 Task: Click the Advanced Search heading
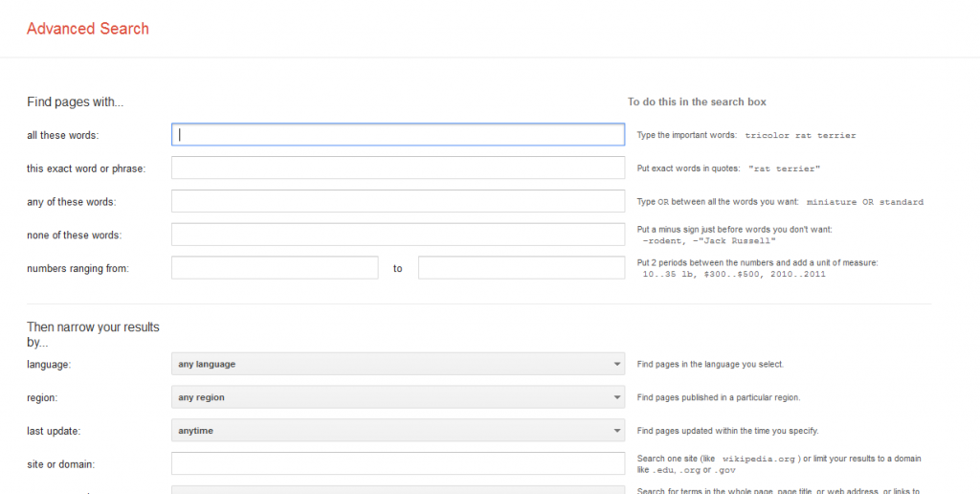pos(87,29)
